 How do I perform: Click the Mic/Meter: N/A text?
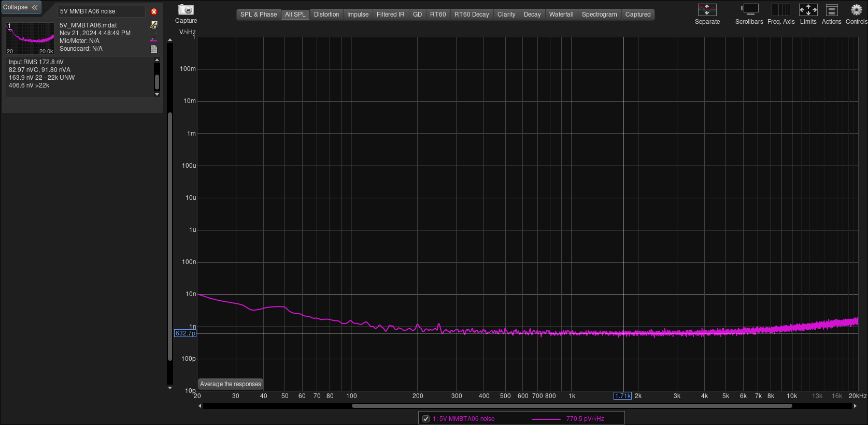tap(79, 41)
